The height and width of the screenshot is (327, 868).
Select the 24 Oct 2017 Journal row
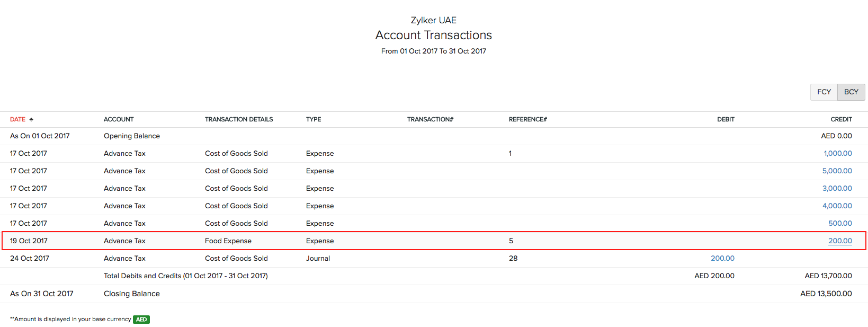[x=402, y=259]
